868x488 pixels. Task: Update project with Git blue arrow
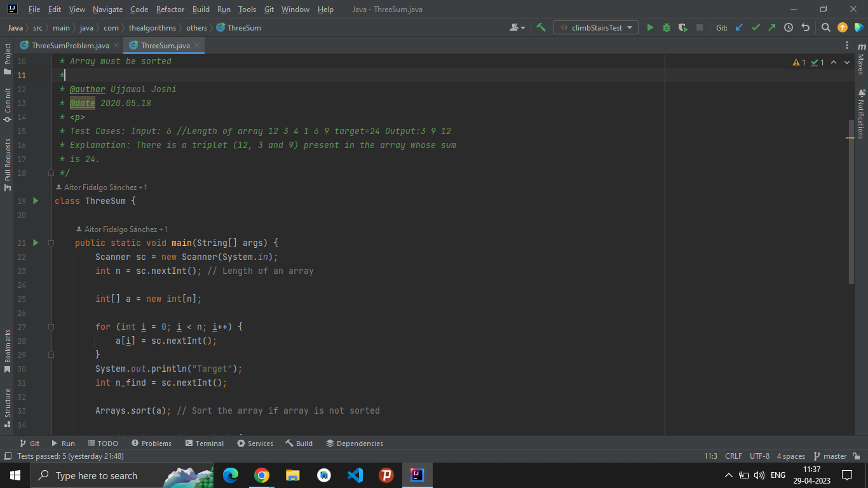point(739,27)
